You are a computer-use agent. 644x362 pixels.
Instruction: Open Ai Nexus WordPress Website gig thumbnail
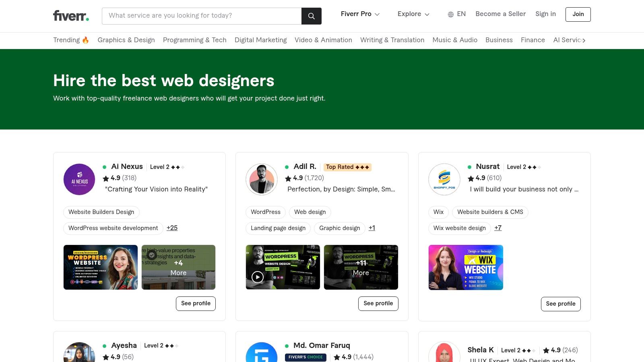tap(101, 267)
